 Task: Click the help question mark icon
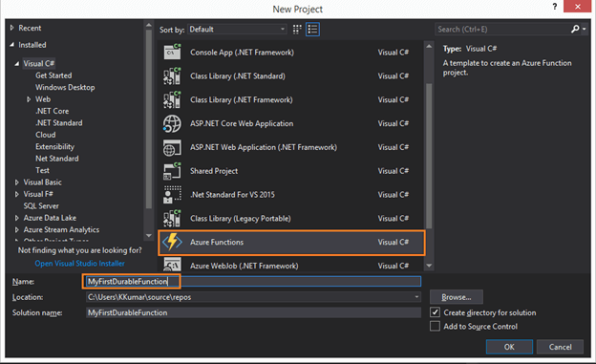click(x=555, y=7)
